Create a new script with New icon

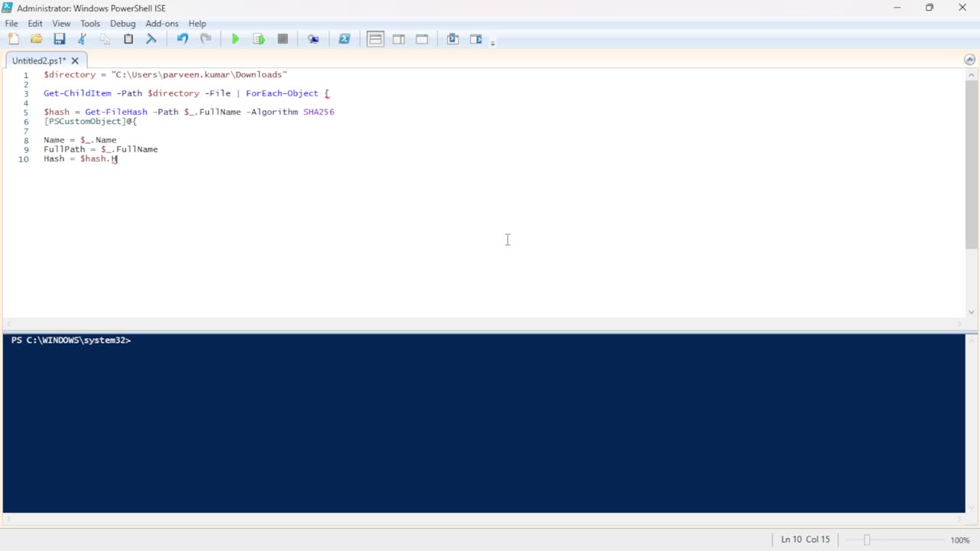pyautogui.click(x=13, y=39)
